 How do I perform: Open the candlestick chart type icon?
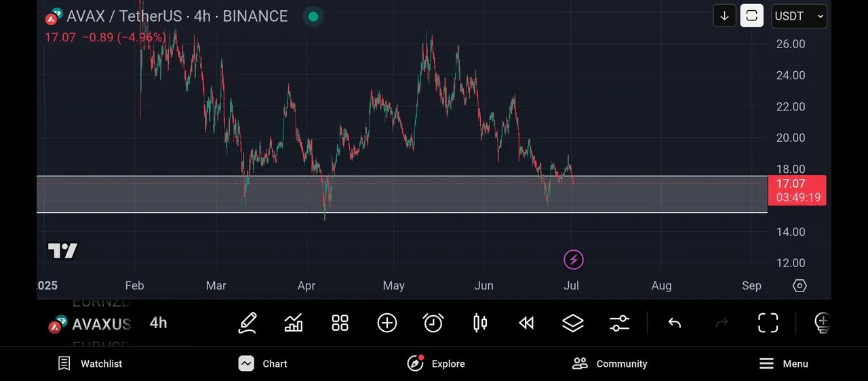pyautogui.click(x=480, y=323)
